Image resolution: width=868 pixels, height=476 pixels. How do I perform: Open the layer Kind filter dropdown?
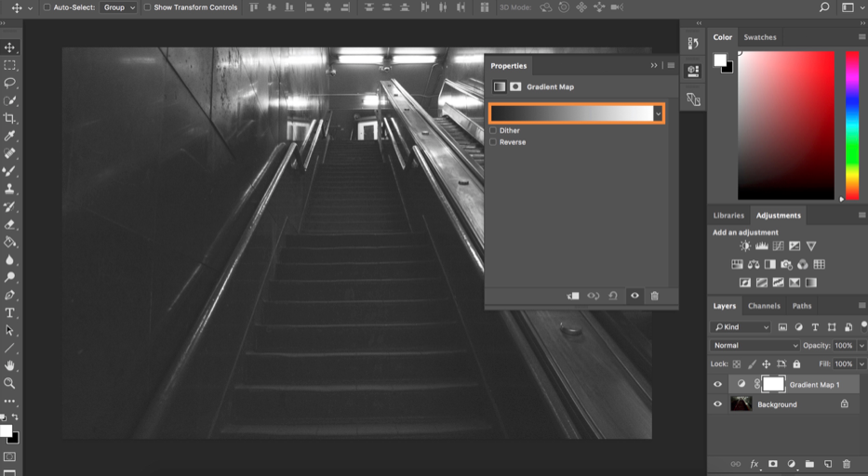click(x=741, y=327)
